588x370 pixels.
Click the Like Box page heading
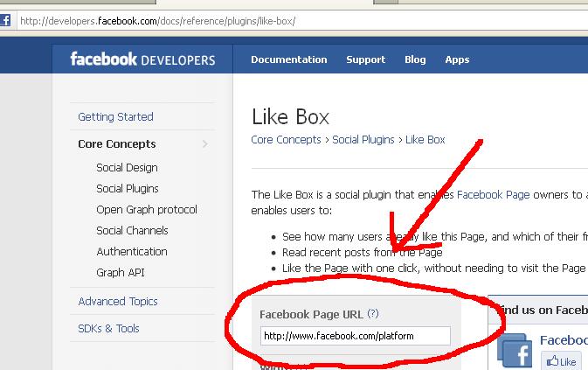290,116
